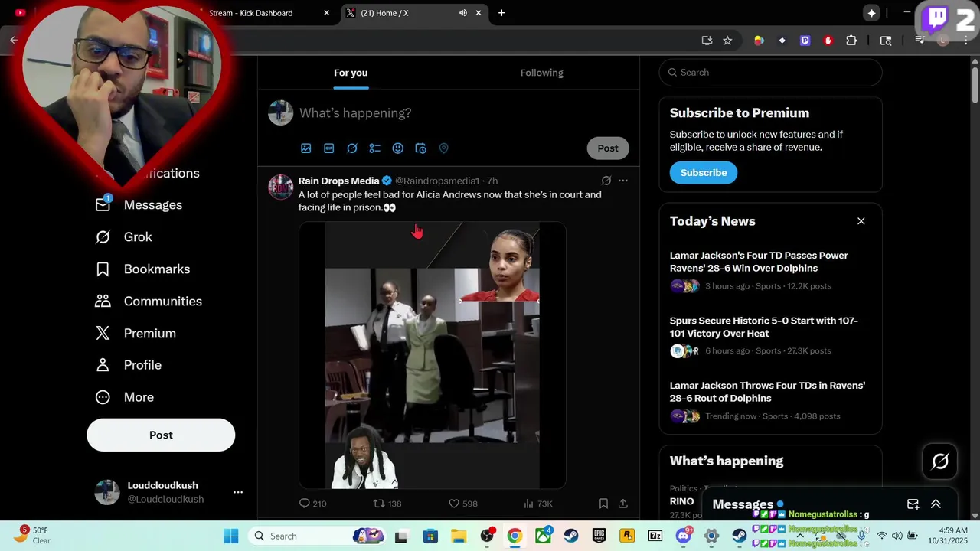Click Chrome Gemini spark icon
This screenshot has width=980, height=551.
pos(871,13)
